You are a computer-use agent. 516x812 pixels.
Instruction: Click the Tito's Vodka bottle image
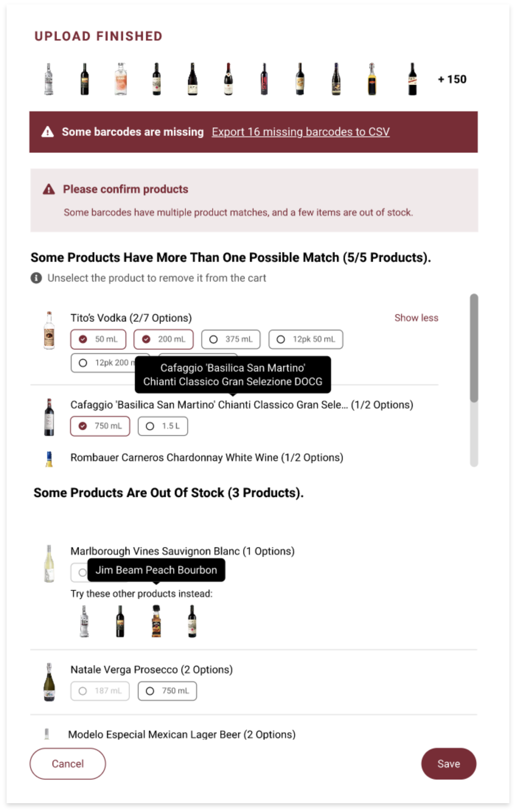[49, 330]
